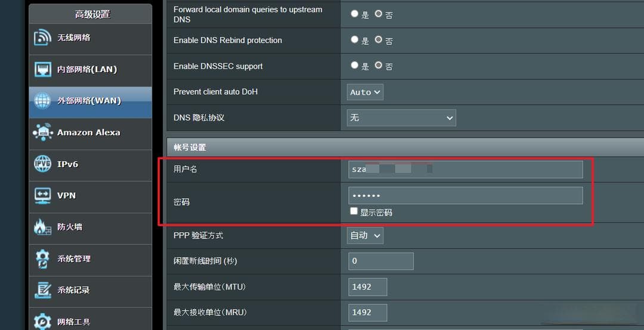Click the 闲置断线时间 (秒) label
The height and width of the screenshot is (330, 644).
point(205,261)
